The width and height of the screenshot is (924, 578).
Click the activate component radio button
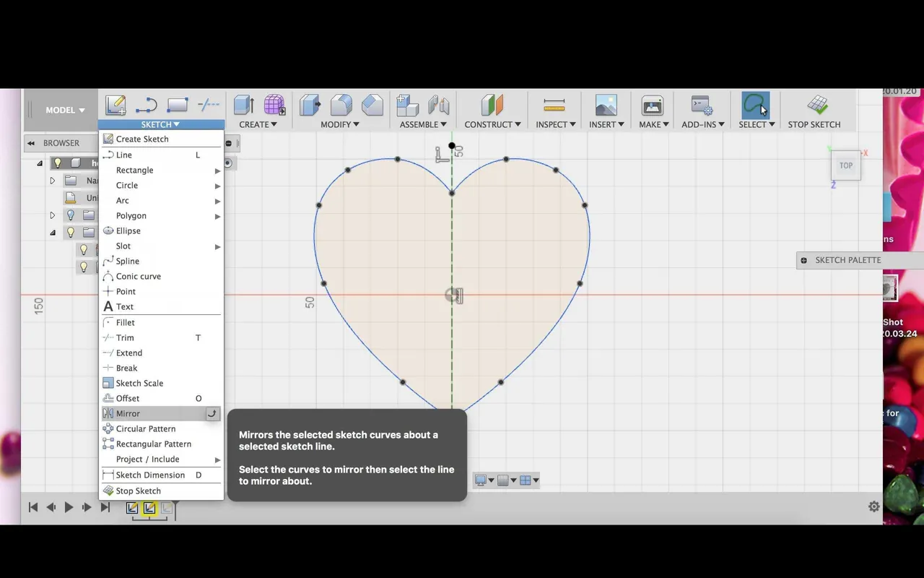pos(228,163)
